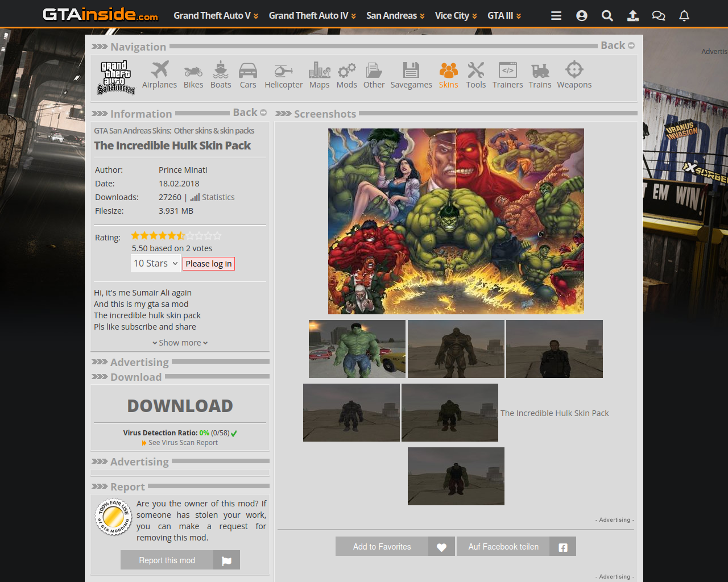The height and width of the screenshot is (582, 728).
Task: Expand description with Show more
Action: point(180,343)
